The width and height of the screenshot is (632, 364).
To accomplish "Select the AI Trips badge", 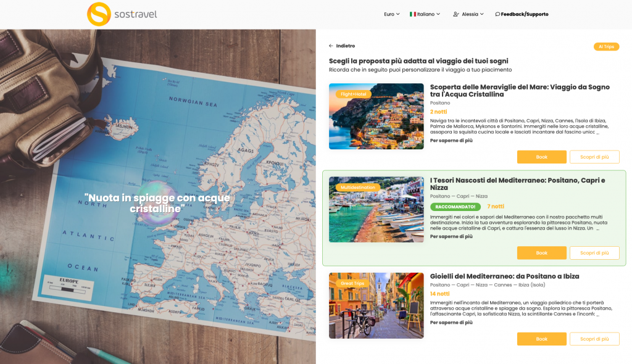I will point(606,46).
